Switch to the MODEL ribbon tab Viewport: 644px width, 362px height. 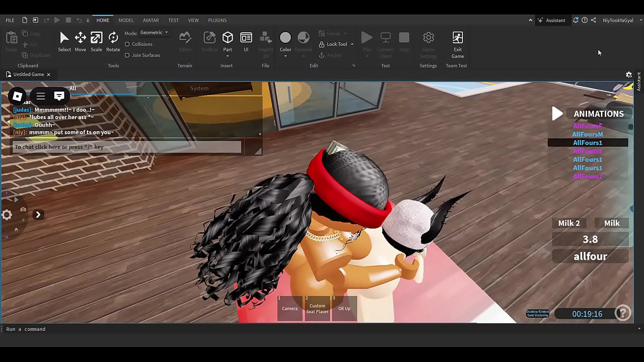point(126,20)
